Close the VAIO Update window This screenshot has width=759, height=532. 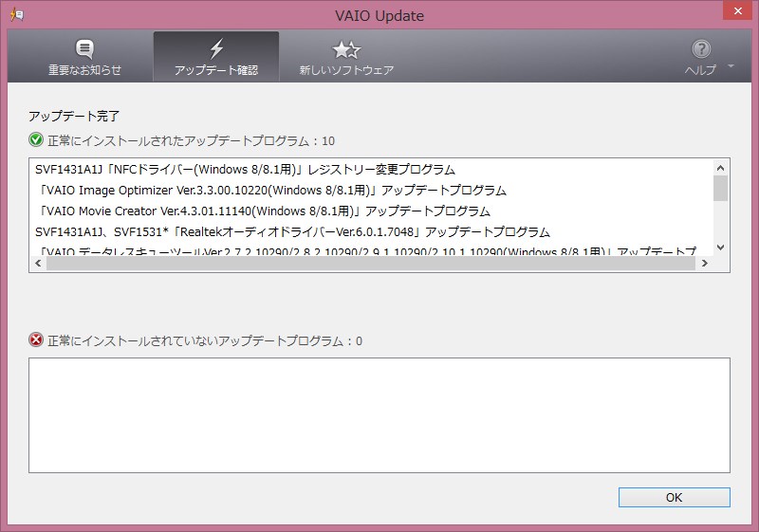(737, 10)
